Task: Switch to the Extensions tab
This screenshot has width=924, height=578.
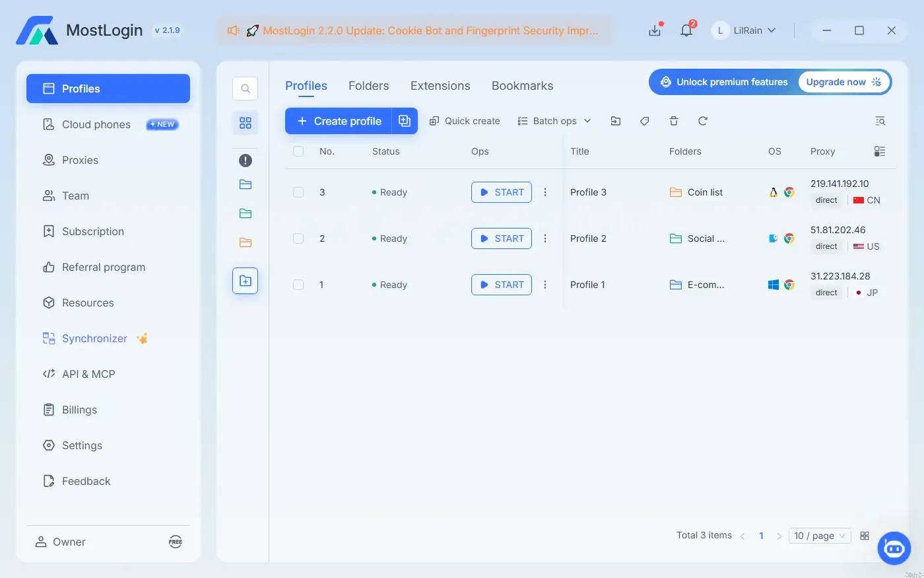Action: click(440, 86)
